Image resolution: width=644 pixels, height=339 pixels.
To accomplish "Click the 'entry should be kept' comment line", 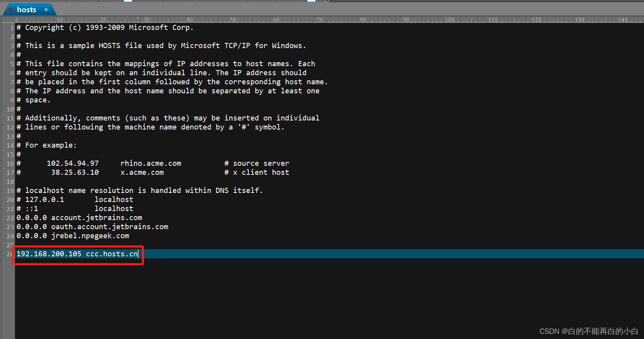I will (x=161, y=73).
